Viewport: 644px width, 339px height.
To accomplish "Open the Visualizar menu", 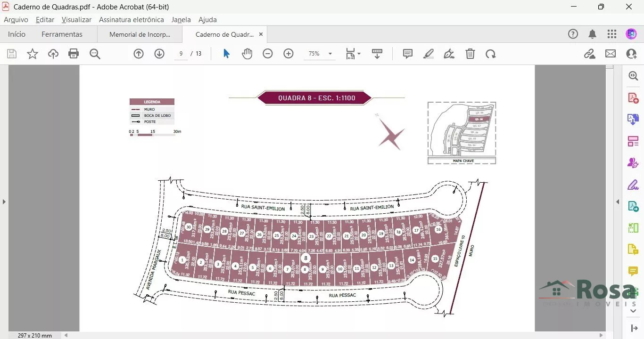I will (x=76, y=20).
